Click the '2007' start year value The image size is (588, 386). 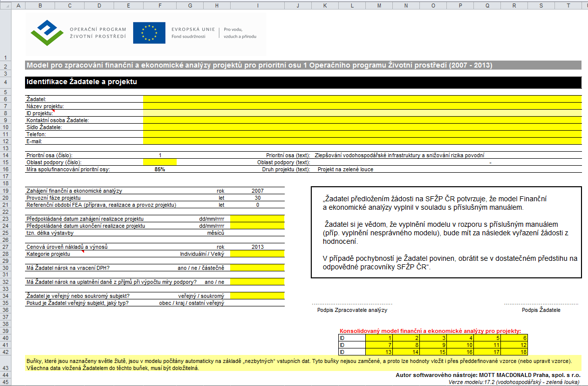point(258,191)
